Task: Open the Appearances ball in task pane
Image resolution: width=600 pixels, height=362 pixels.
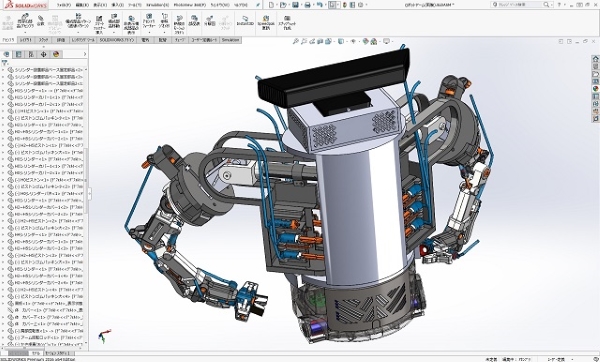Action: [595, 88]
